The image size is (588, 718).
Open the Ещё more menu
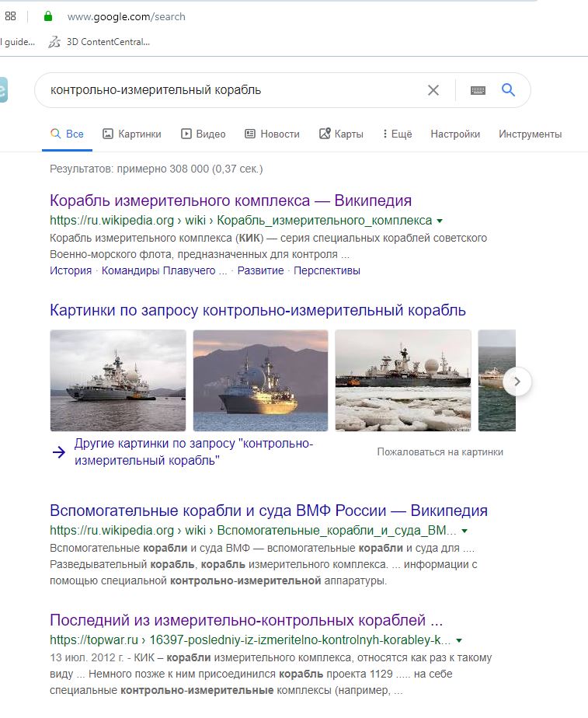click(x=397, y=134)
